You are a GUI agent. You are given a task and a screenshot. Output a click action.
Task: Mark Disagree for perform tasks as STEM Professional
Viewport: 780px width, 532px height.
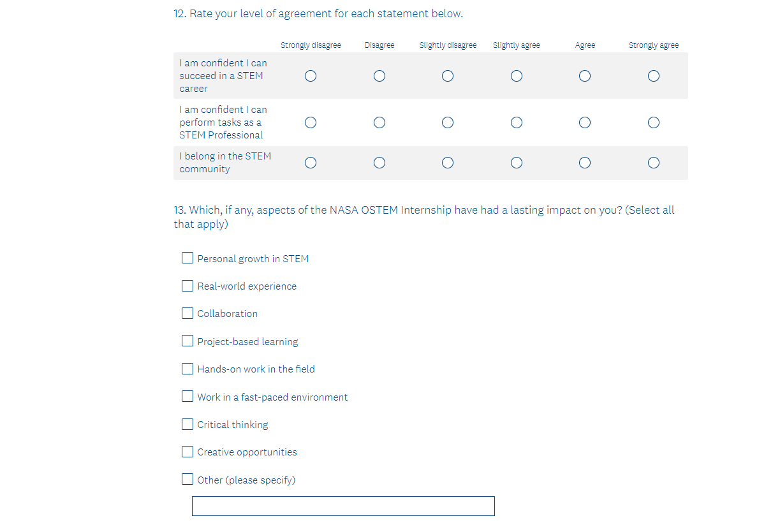(379, 122)
